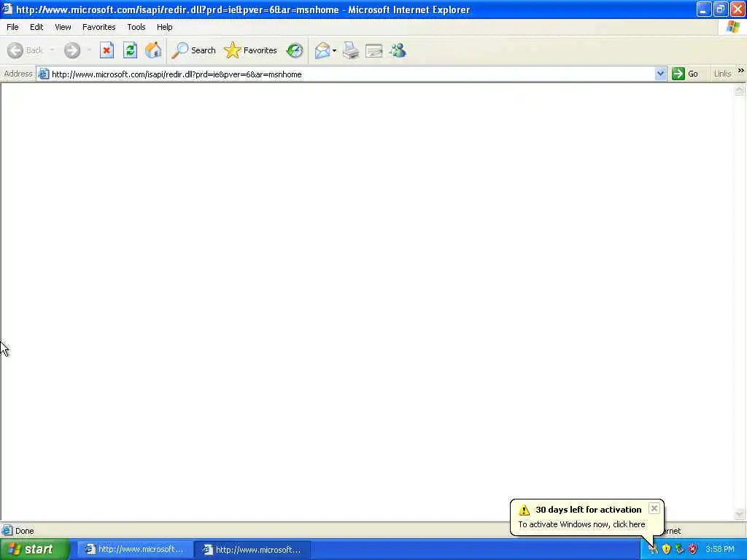Open the Help menu
Screen dimensions: 747x560
pos(164,27)
